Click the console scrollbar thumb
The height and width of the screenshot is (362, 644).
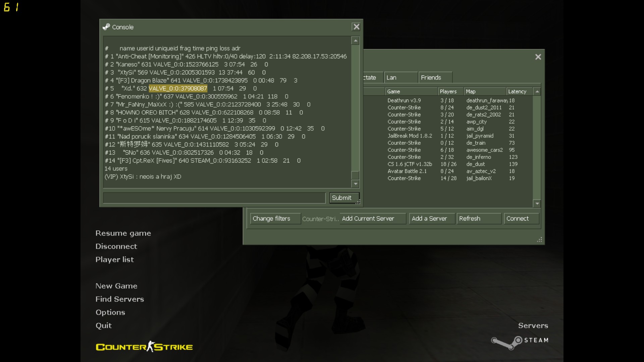click(355, 175)
